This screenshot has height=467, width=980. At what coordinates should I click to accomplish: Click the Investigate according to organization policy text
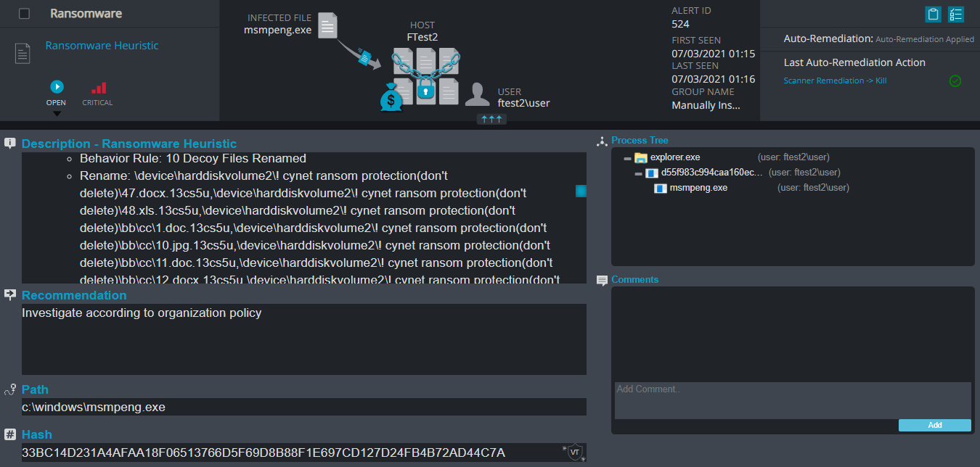(x=142, y=313)
